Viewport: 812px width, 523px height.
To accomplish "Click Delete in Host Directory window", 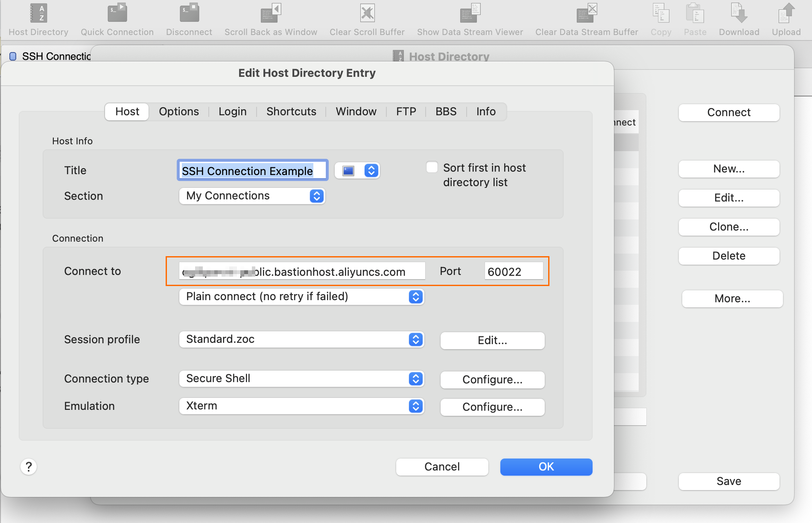I will pos(729,256).
